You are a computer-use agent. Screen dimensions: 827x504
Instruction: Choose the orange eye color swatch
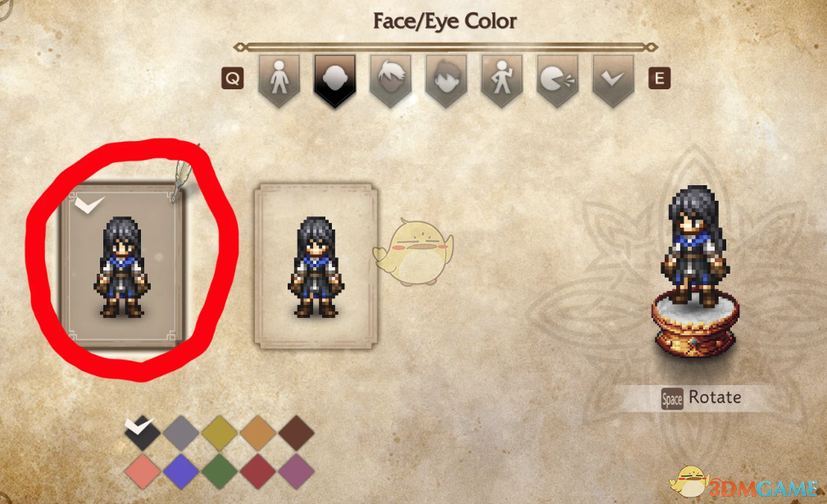(x=258, y=433)
